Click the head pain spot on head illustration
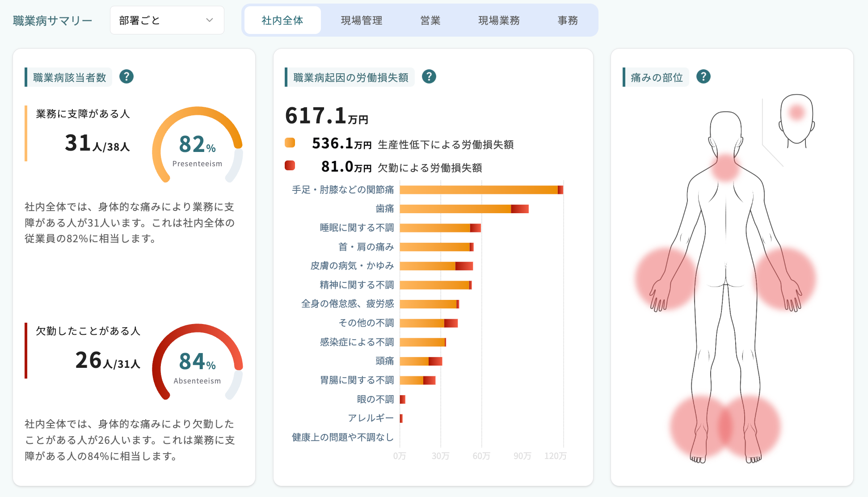Viewport: 868px width, 497px height. pos(796,112)
